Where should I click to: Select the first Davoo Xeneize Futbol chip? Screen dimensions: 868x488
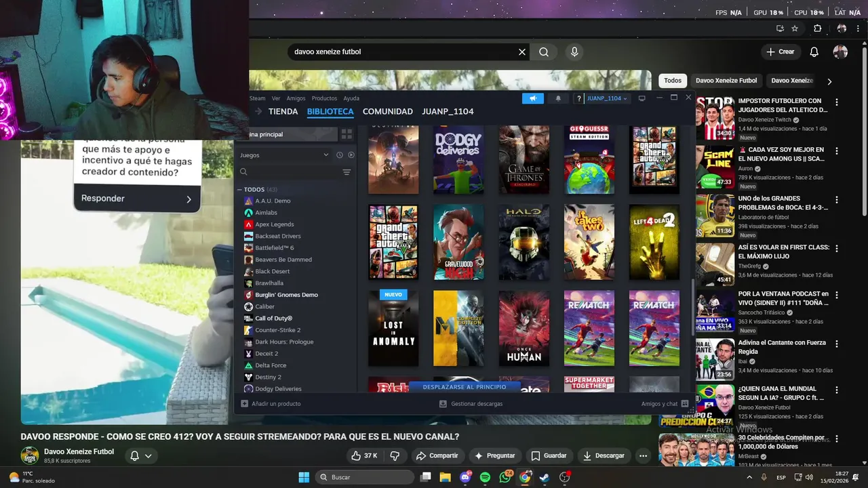click(x=726, y=81)
